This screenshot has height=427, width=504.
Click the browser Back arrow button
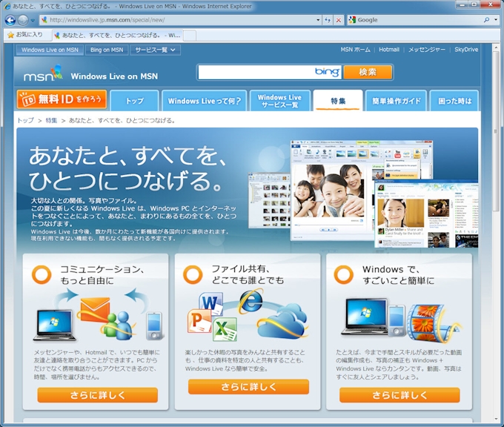tap(10, 20)
